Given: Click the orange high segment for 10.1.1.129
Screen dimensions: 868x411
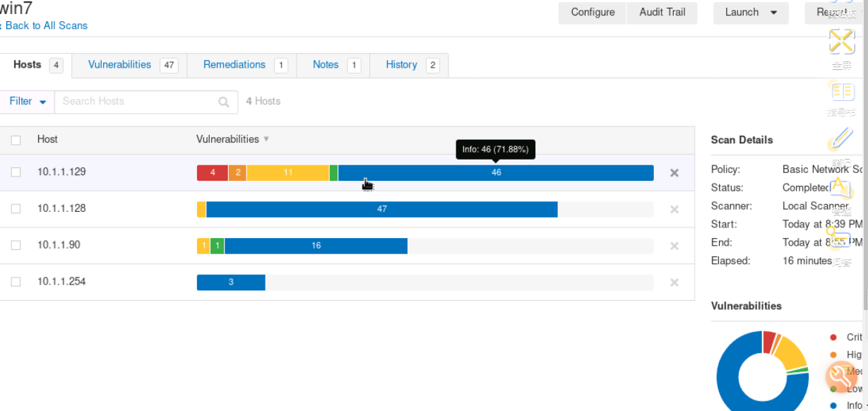Looking at the screenshot, I should (x=237, y=173).
